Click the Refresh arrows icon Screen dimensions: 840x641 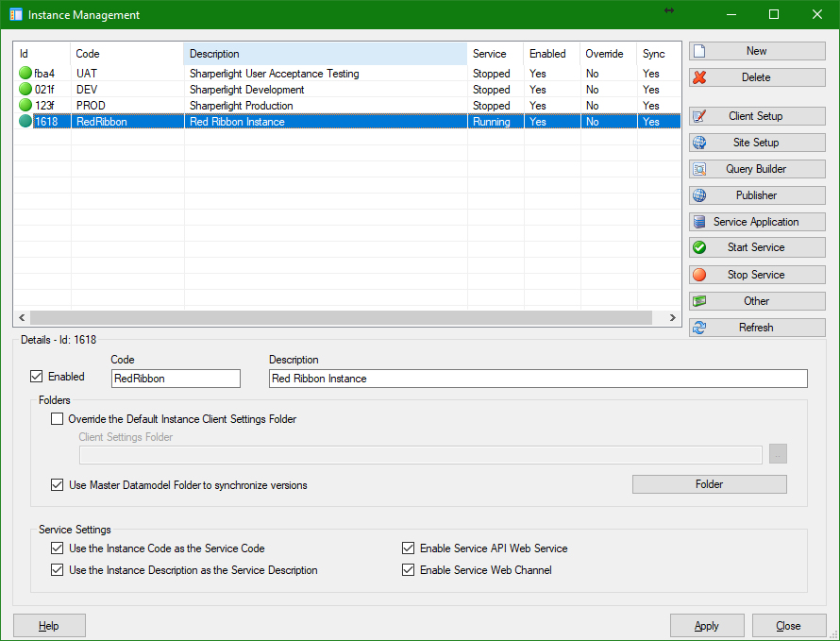point(699,328)
